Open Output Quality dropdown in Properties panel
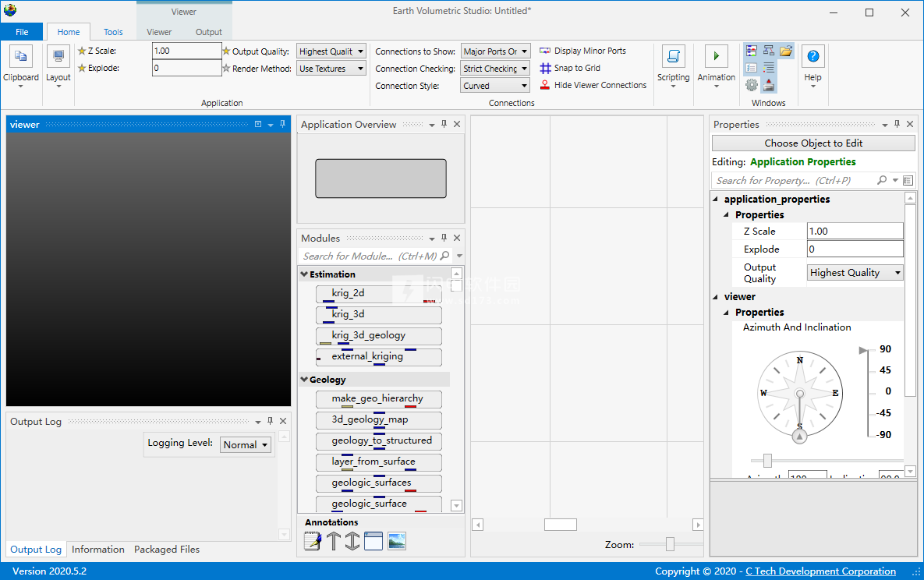 tap(855, 272)
